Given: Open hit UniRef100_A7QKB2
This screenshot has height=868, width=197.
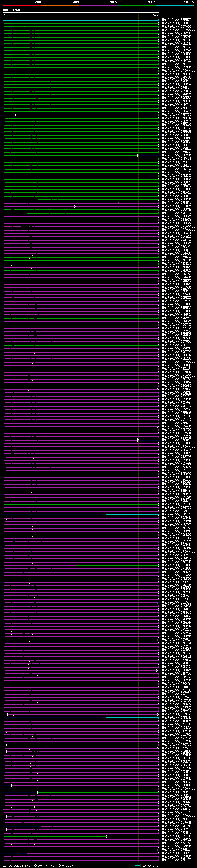Looking at the screenshot, I should pyautogui.click(x=176, y=118).
